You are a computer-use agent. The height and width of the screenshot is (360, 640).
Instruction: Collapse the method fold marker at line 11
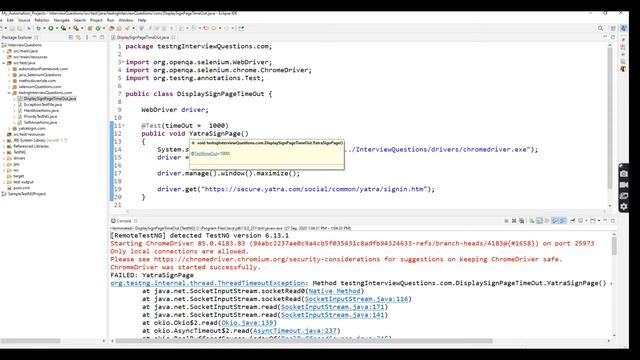(123, 126)
